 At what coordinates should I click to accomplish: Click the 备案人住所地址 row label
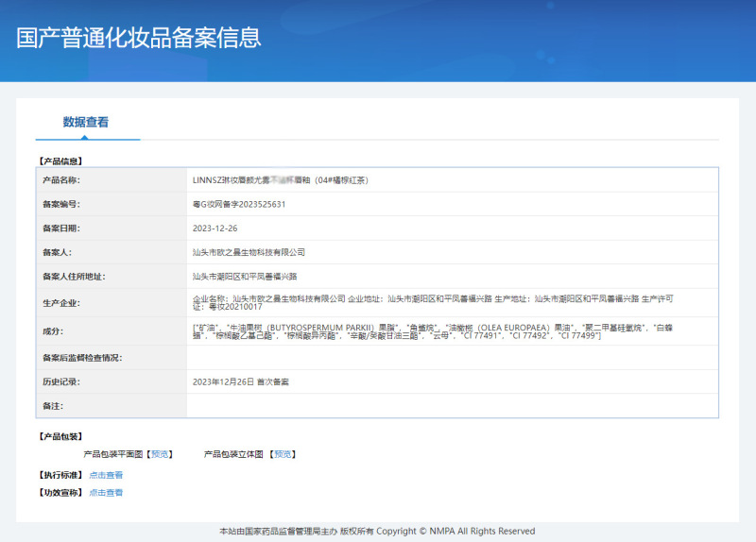click(74, 277)
